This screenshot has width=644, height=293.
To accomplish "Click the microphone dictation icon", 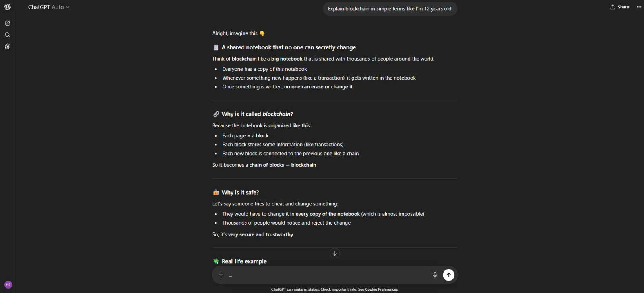I will [x=435, y=275].
